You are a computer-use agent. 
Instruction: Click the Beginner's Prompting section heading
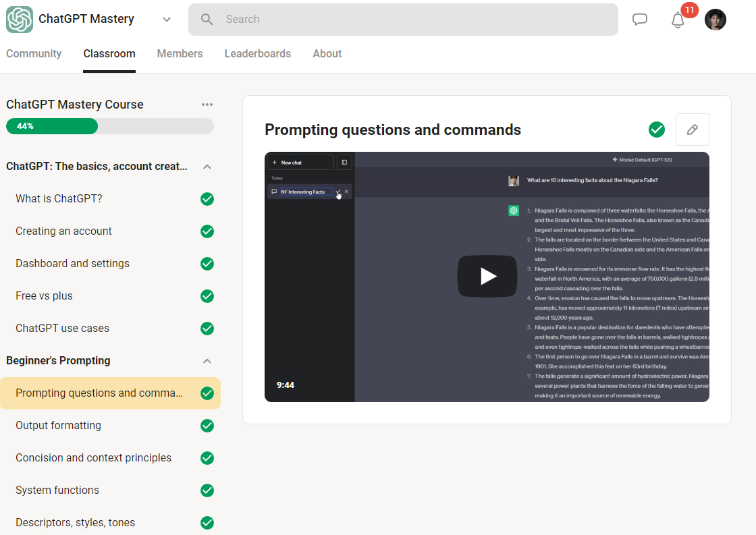[x=58, y=360]
